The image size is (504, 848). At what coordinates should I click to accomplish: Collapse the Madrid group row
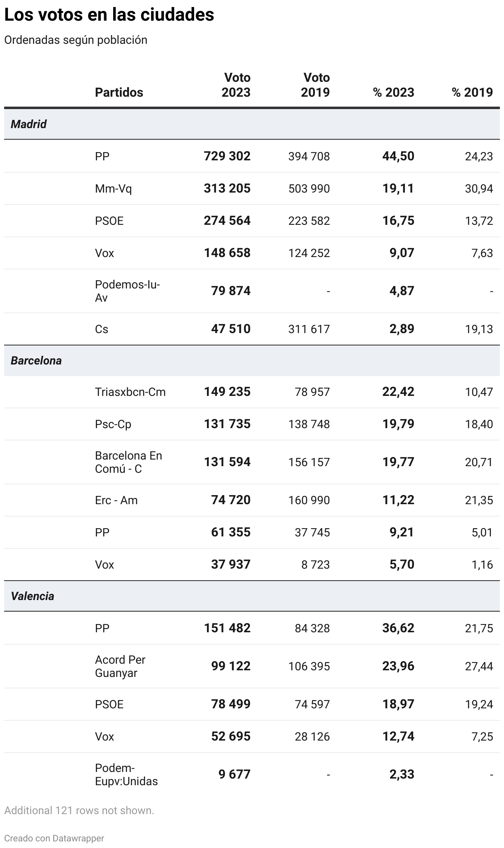coord(29,124)
